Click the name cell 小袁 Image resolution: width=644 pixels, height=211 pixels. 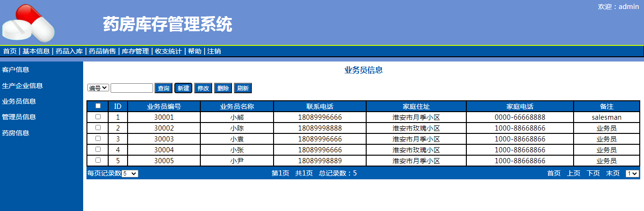point(237,139)
